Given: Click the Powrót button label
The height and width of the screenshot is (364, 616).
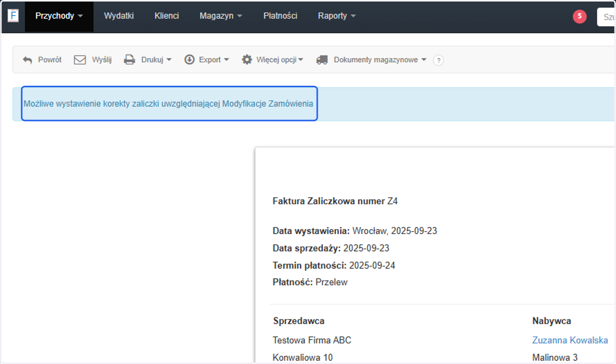Looking at the screenshot, I should click(50, 60).
